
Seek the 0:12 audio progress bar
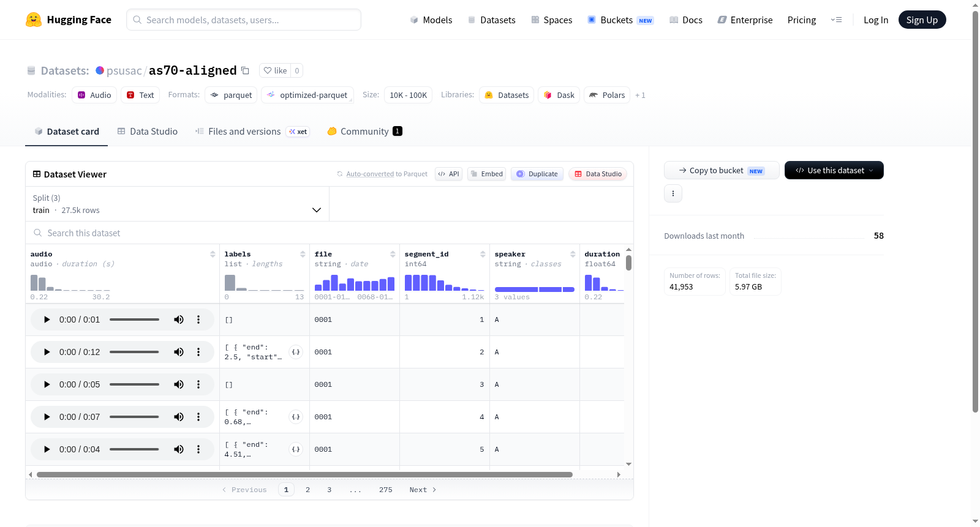click(x=134, y=352)
